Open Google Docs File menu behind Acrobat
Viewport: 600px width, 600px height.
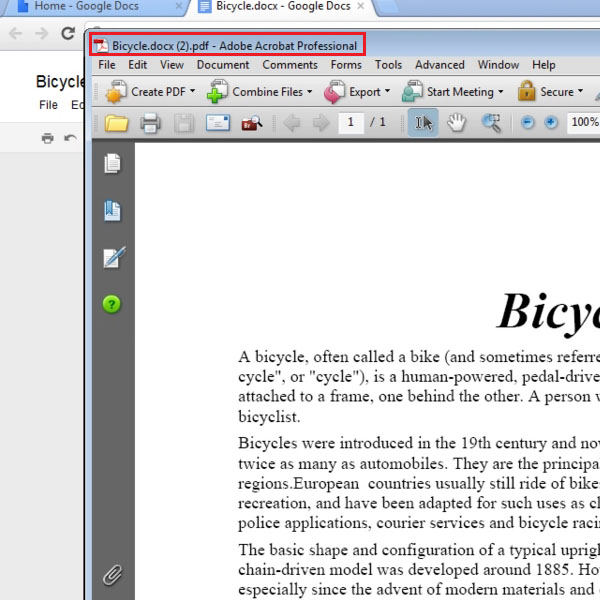click(x=48, y=105)
